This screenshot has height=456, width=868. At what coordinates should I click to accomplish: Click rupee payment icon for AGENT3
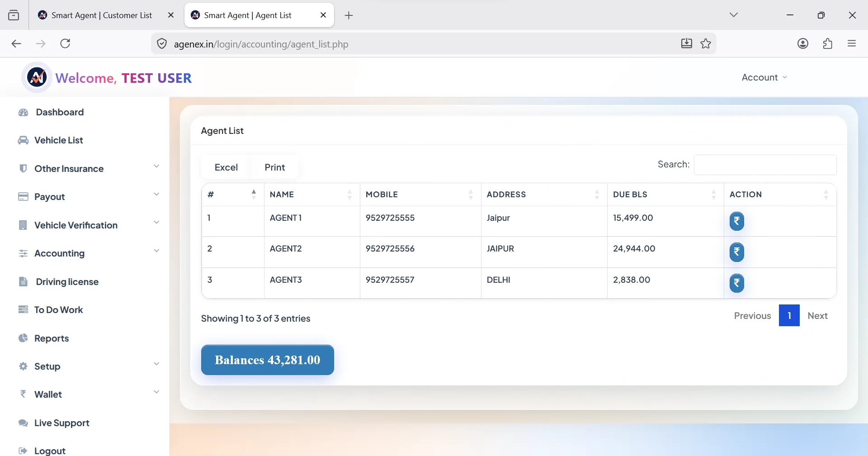click(x=736, y=283)
